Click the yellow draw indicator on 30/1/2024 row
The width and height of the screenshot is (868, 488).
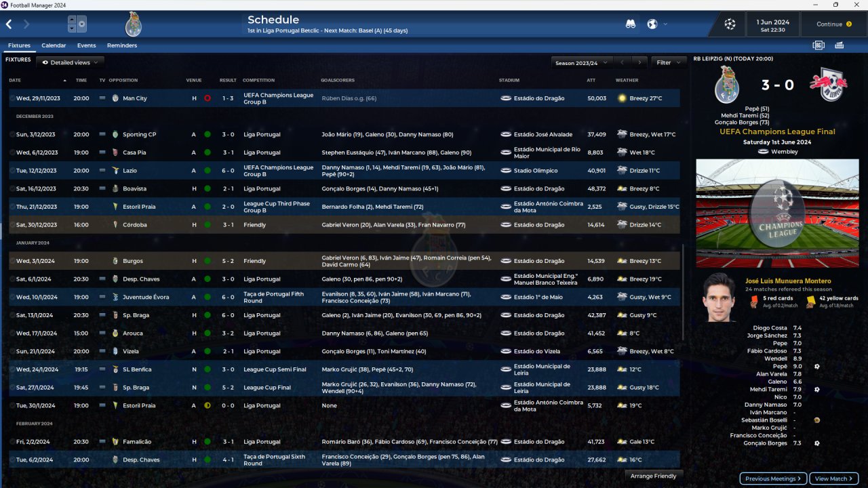(x=207, y=405)
